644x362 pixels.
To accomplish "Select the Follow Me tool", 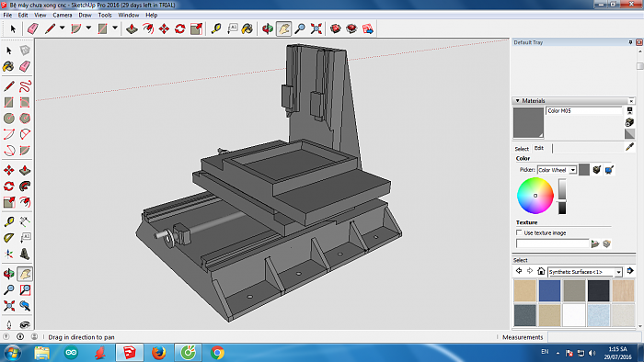I will (25, 187).
